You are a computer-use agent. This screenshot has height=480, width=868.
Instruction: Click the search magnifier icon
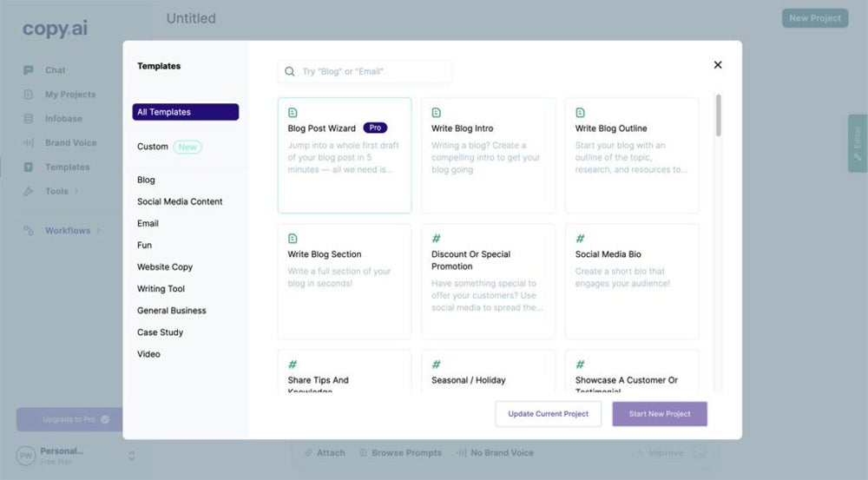click(x=290, y=71)
